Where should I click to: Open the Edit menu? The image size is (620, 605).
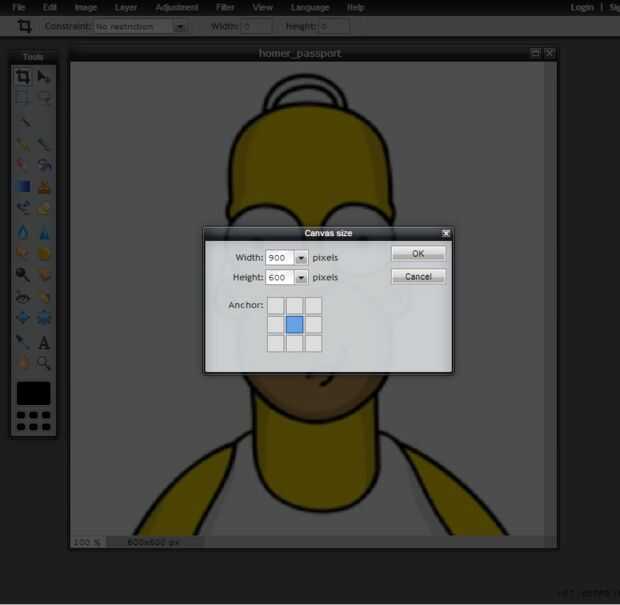click(49, 7)
